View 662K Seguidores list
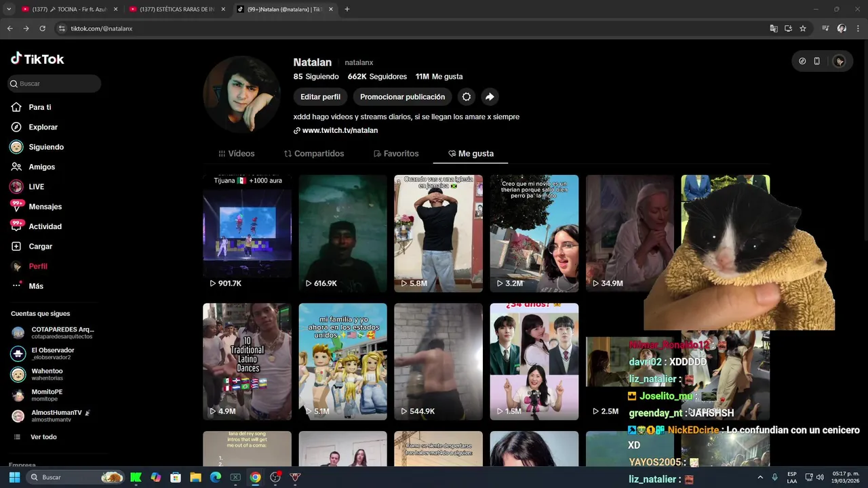This screenshot has height=488, width=868. (377, 77)
